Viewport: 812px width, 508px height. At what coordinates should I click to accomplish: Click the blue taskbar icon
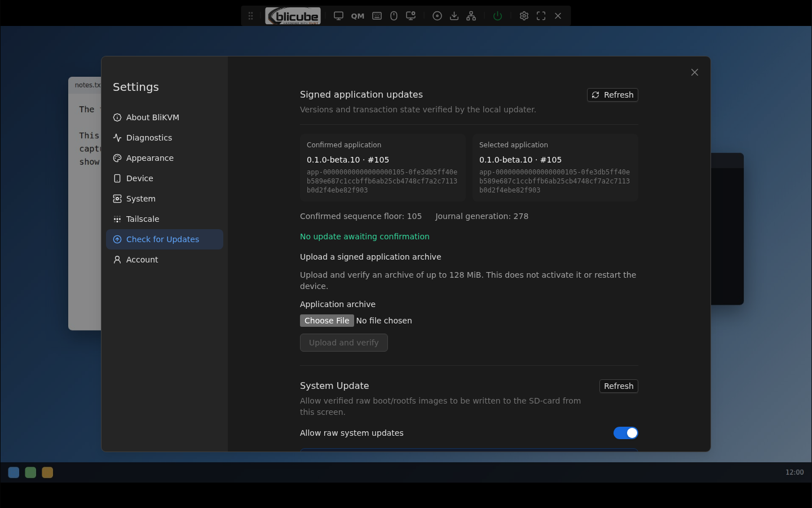[x=14, y=472]
